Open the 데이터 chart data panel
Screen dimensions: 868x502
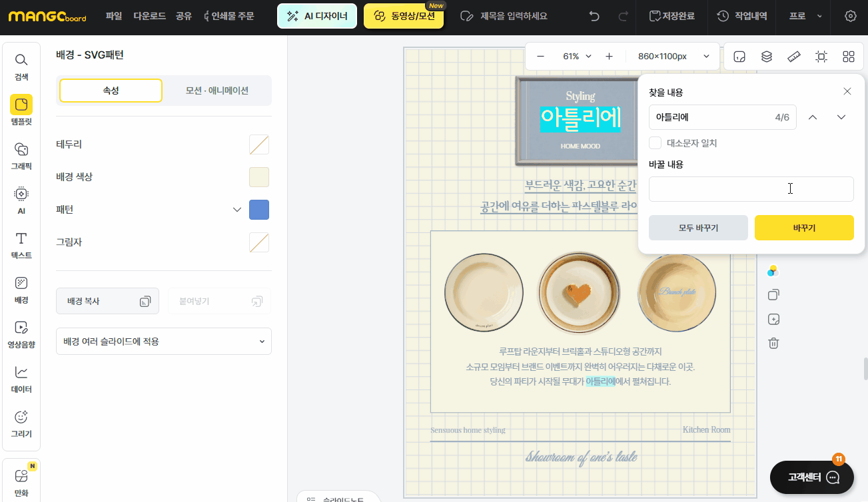click(x=21, y=378)
